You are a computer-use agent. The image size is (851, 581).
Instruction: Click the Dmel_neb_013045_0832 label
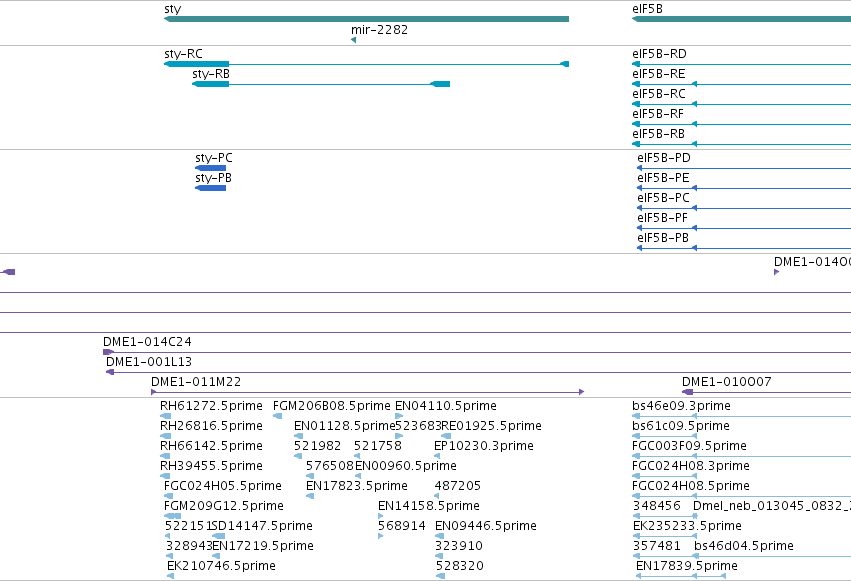[x=772, y=506]
